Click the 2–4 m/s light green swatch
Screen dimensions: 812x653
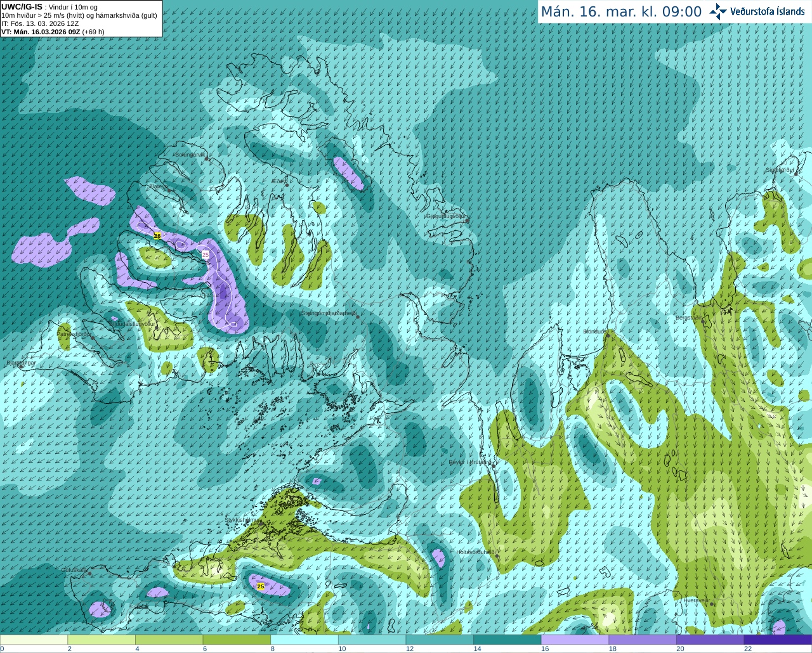pos(101,640)
